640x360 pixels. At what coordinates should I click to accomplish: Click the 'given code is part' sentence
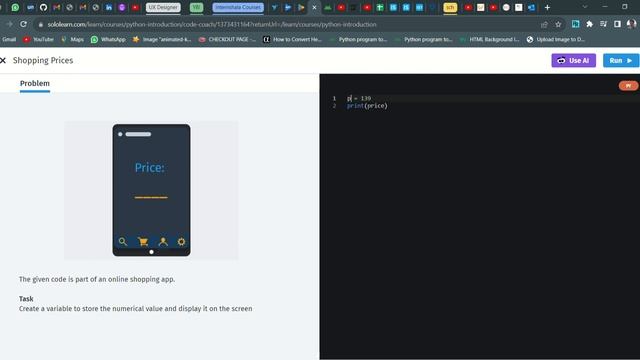click(97, 279)
